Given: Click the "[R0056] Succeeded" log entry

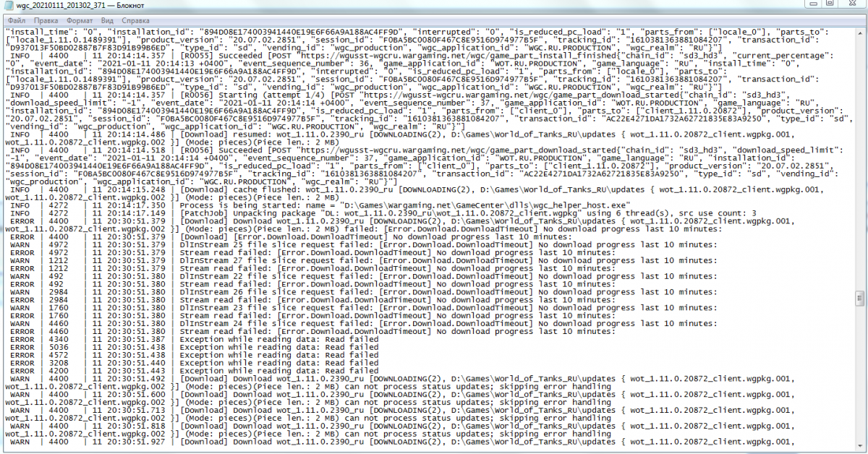Looking at the screenshot, I should tap(221, 149).
